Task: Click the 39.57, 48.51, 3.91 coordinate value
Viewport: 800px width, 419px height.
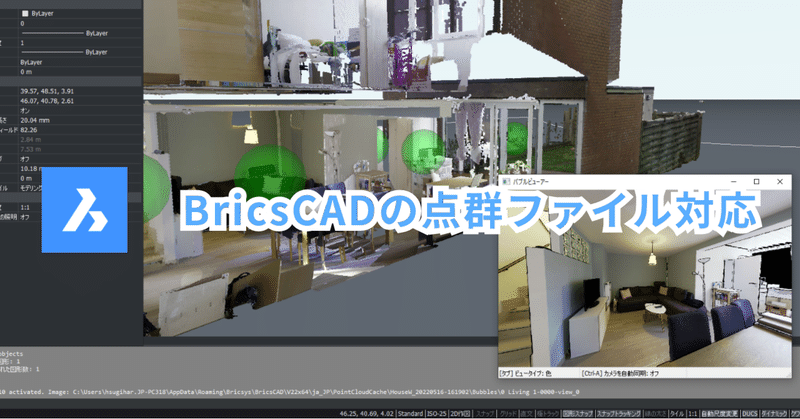Action: pos(47,91)
